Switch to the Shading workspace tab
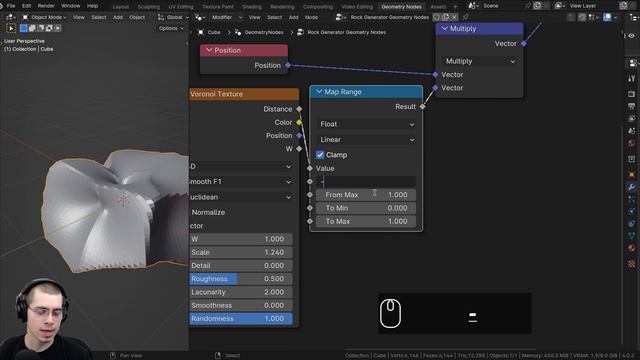The height and width of the screenshot is (360, 640). [x=252, y=7]
